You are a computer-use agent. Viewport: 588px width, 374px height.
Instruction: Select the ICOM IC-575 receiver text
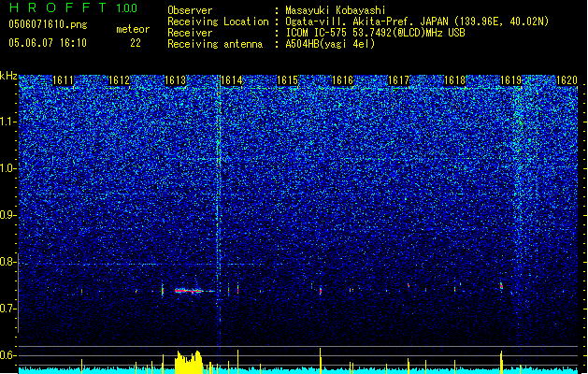(x=375, y=33)
